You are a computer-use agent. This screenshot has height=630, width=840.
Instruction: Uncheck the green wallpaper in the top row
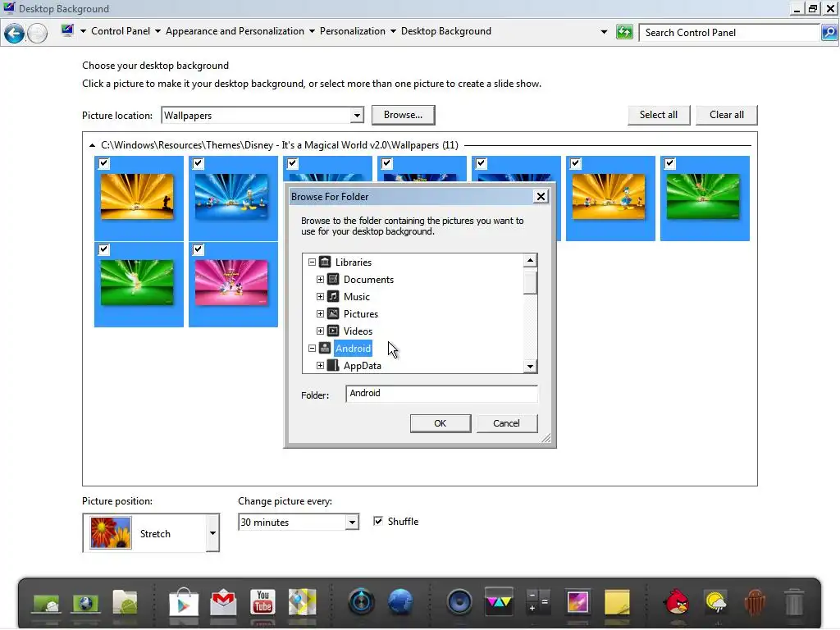pos(669,163)
